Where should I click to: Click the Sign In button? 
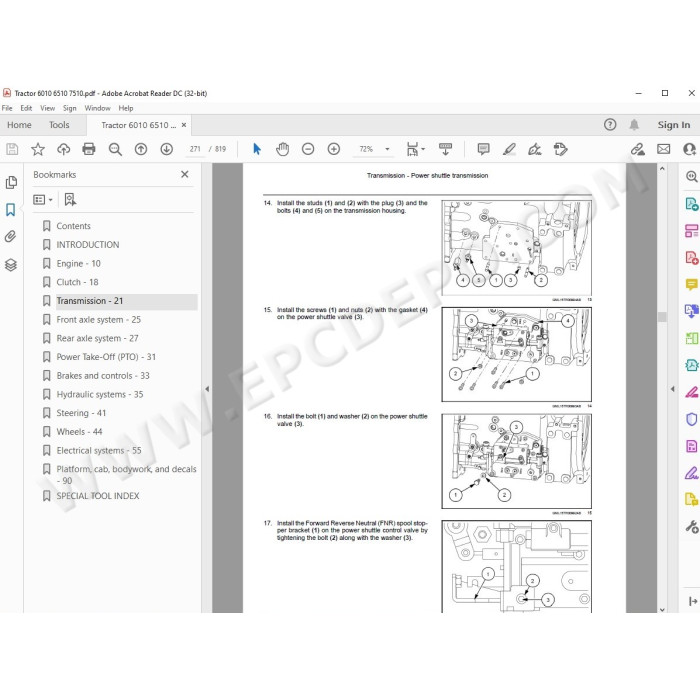coord(674,125)
